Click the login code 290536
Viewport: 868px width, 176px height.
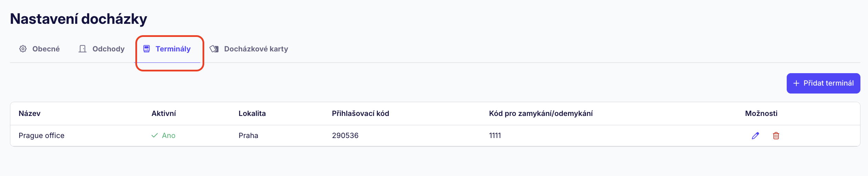345,136
